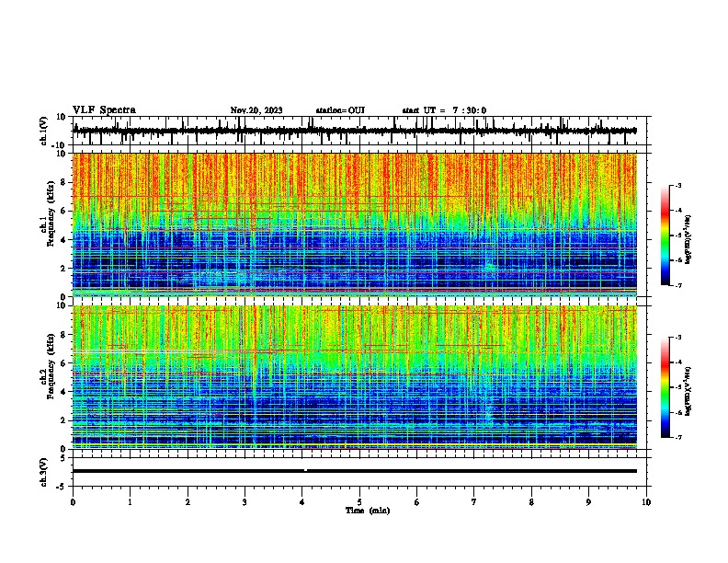
Task: Click the "Time (min)" axis title
Action: 368,511
